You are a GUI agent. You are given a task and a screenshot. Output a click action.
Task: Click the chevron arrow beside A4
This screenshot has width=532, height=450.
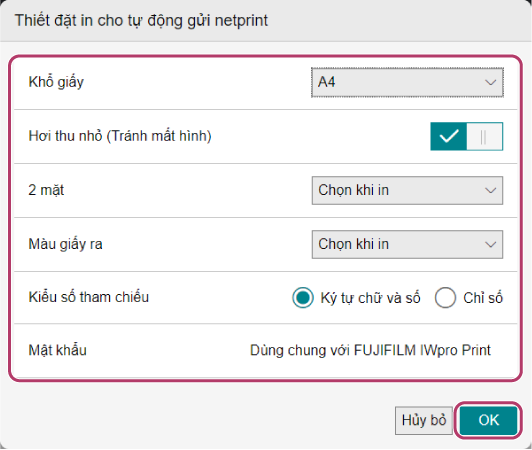pyautogui.click(x=490, y=82)
